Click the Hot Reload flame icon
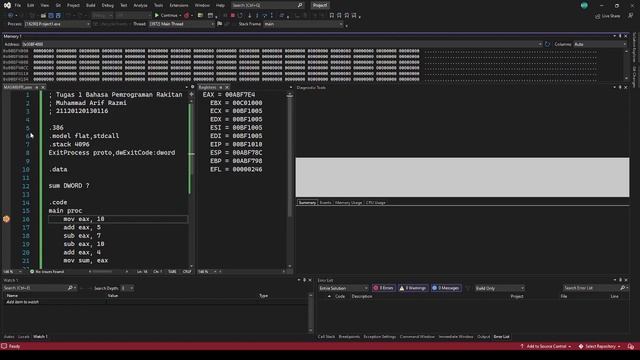 tap(187, 16)
